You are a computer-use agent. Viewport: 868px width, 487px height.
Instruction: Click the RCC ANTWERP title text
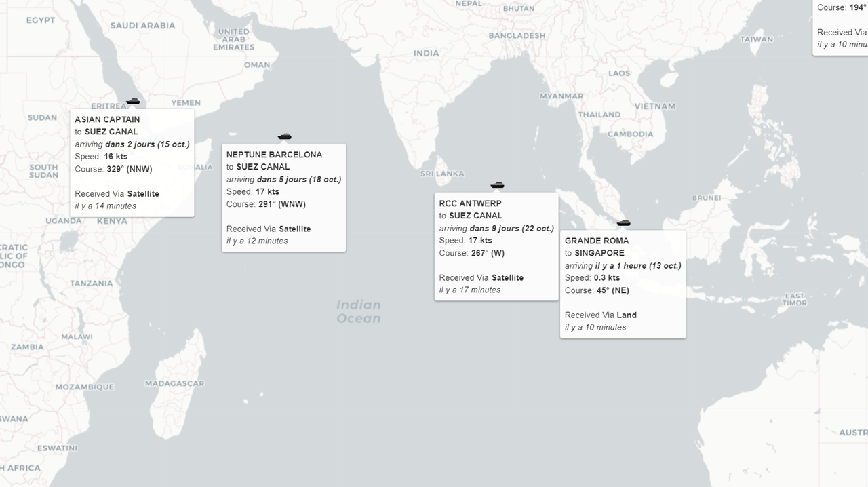click(x=471, y=203)
